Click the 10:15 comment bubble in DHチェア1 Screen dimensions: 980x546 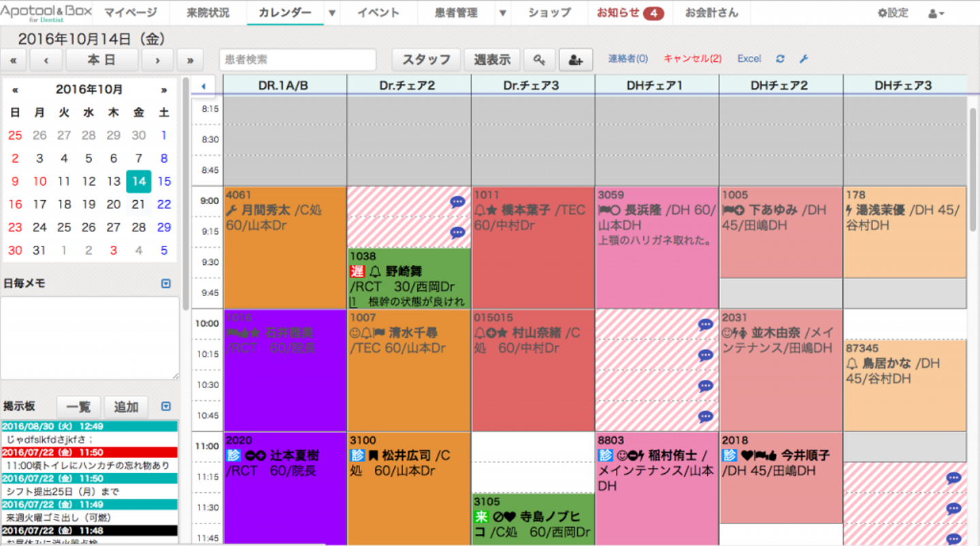pyautogui.click(x=706, y=355)
